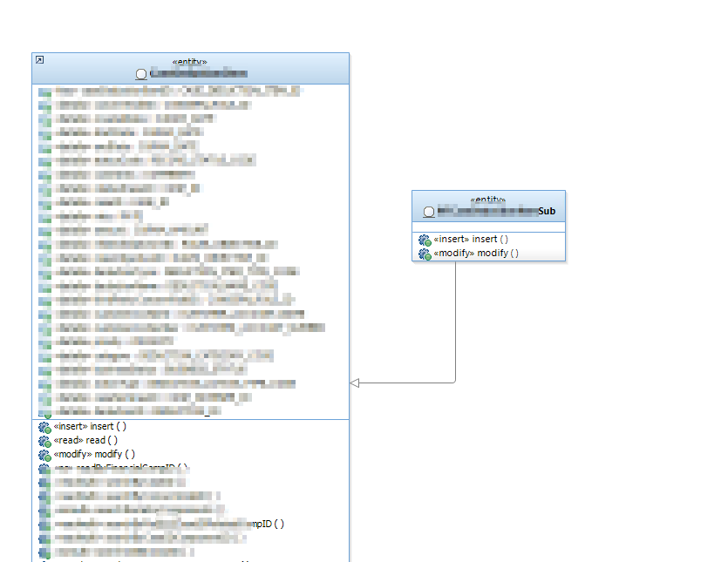Select the «insert» insert () operation in the Sub entity
728x562 pixels.
(471, 239)
